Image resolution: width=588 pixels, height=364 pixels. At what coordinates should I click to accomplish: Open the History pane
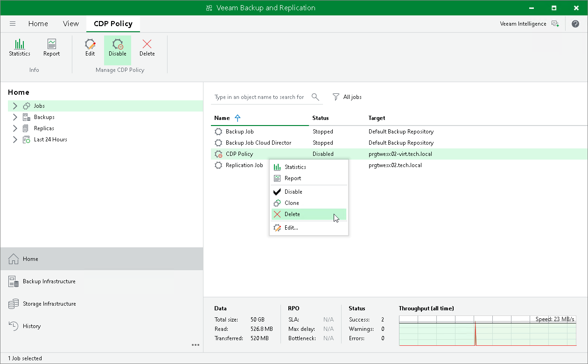[x=102, y=326]
